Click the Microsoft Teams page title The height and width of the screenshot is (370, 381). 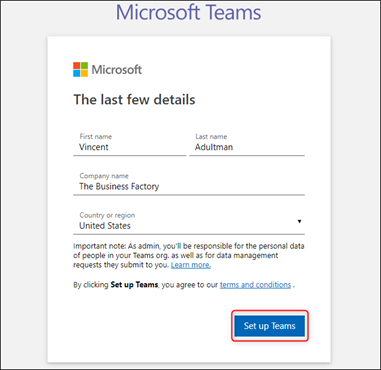point(189,12)
